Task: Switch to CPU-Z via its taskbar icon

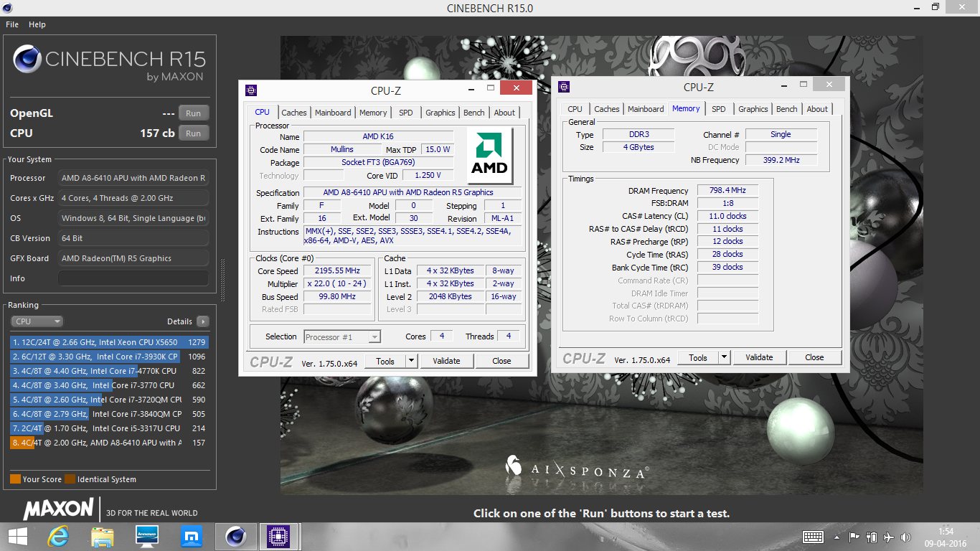Action: pyautogui.click(x=278, y=537)
